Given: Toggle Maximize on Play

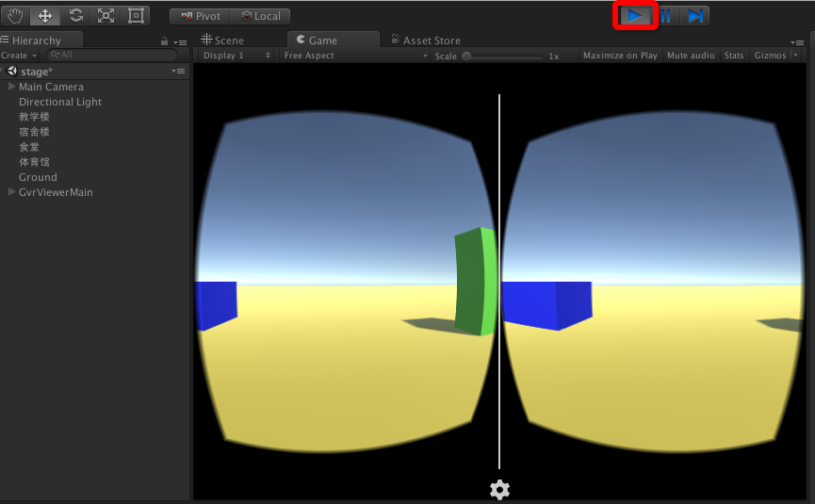Looking at the screenshot, I should click(620, 55).
